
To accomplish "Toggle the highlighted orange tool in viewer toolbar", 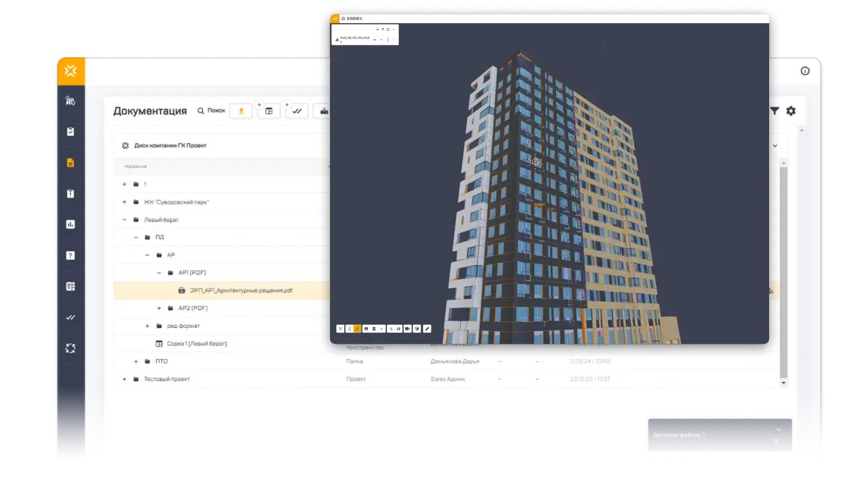I will point(358,328).
